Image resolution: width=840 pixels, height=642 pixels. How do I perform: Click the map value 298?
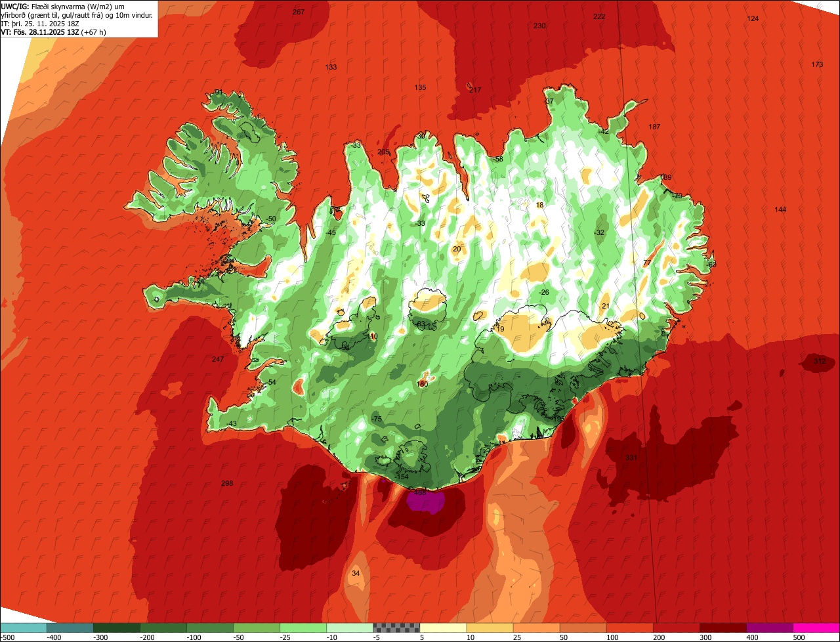(x=227, y=483)
